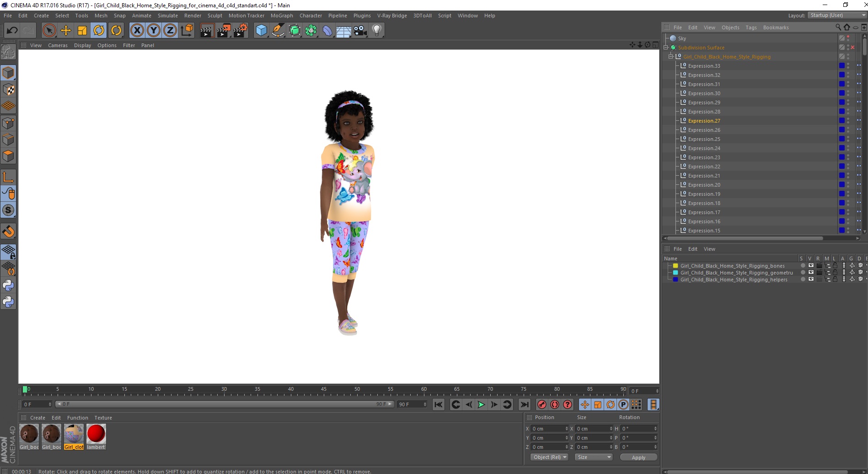
Task: Go to start of animation
Action: [x=438, y=404]
